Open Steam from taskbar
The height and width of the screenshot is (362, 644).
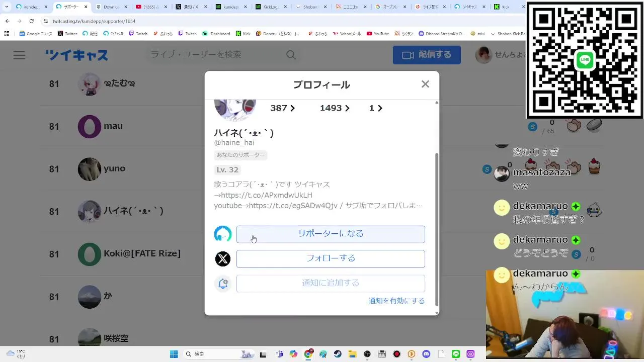(338, 354)
